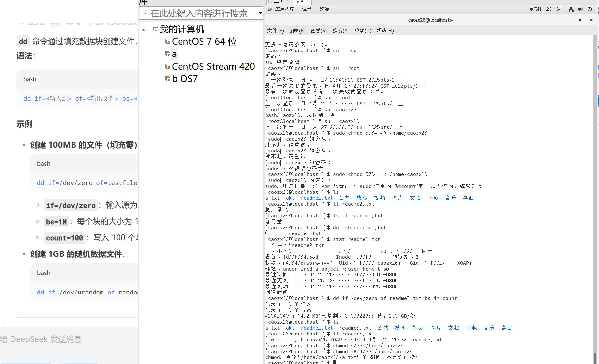
Task: Open the network status icon
Action: (x=571, y=9)
